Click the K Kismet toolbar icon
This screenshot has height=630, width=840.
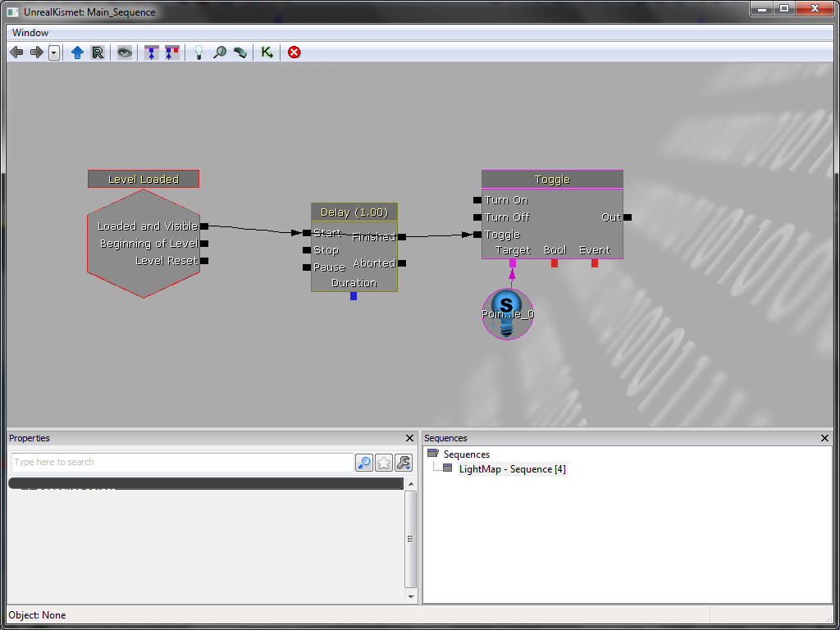[267, 52]
